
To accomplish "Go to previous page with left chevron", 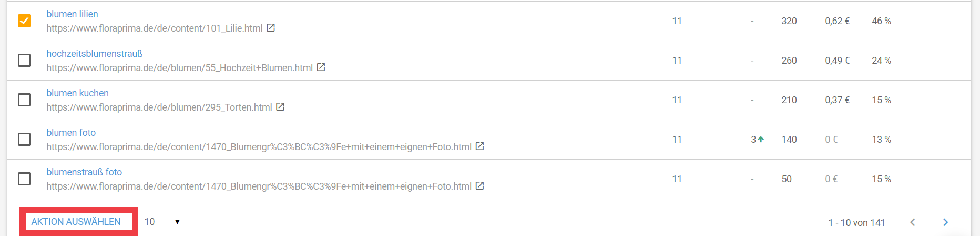I will pos(913,222).
